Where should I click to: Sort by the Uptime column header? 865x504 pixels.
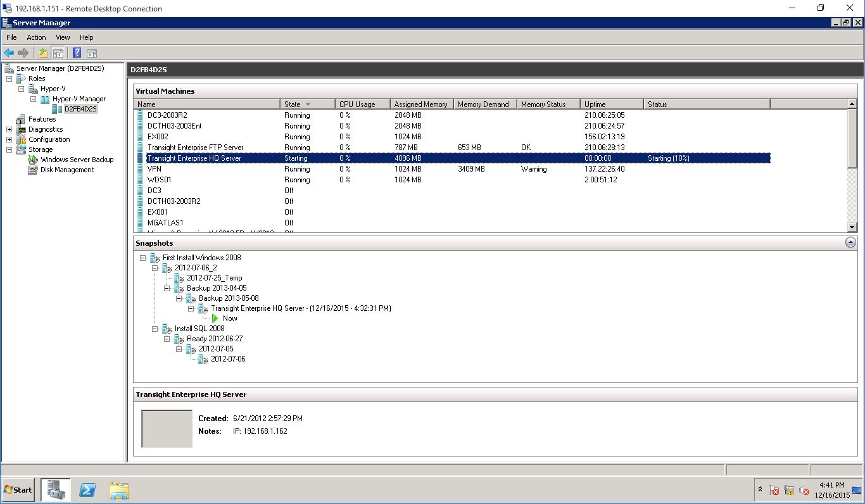[612, 104]
